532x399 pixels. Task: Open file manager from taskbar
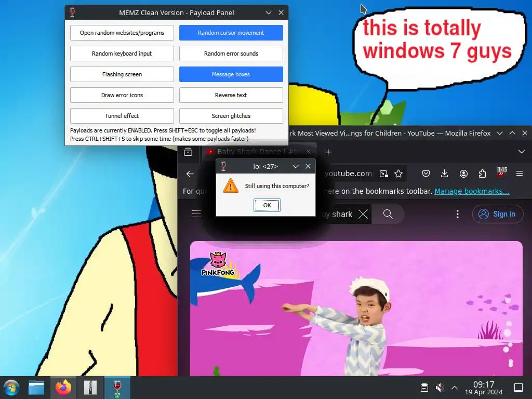pos(37,388)
